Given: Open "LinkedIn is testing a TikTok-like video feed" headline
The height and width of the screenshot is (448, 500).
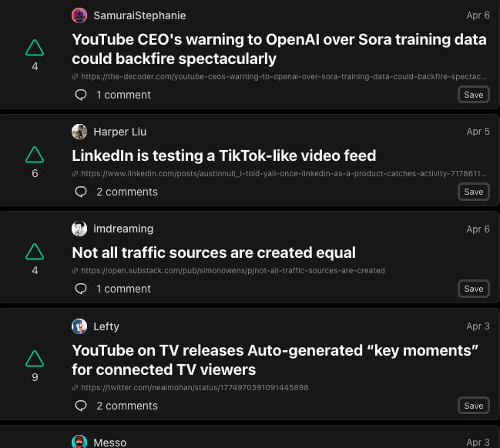Looking at the screenshot, I should [x=223, y=155].
